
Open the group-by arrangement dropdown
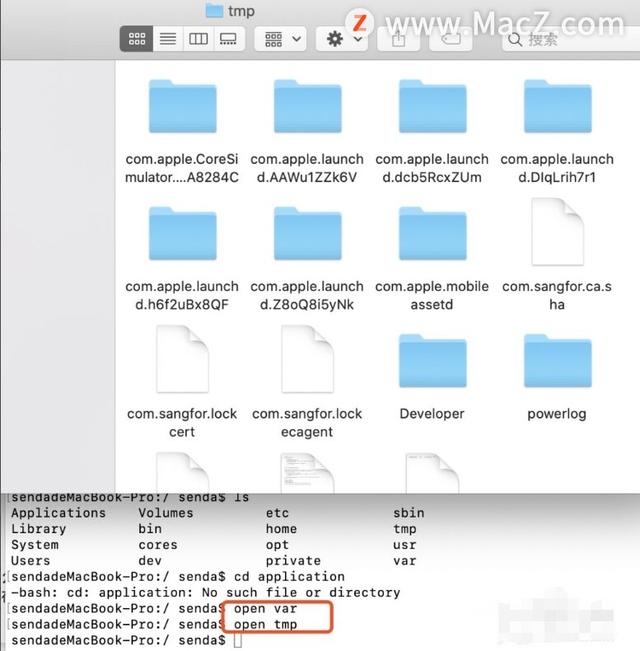(x=281, y=39)
